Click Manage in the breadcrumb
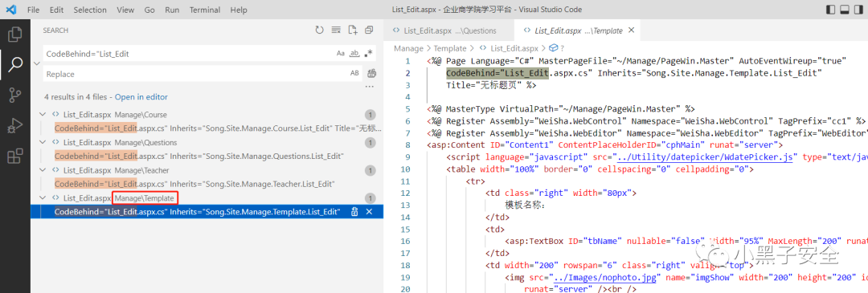Image resolution: width=868 pixels, height=293 pixels. [x=408, y=49]
